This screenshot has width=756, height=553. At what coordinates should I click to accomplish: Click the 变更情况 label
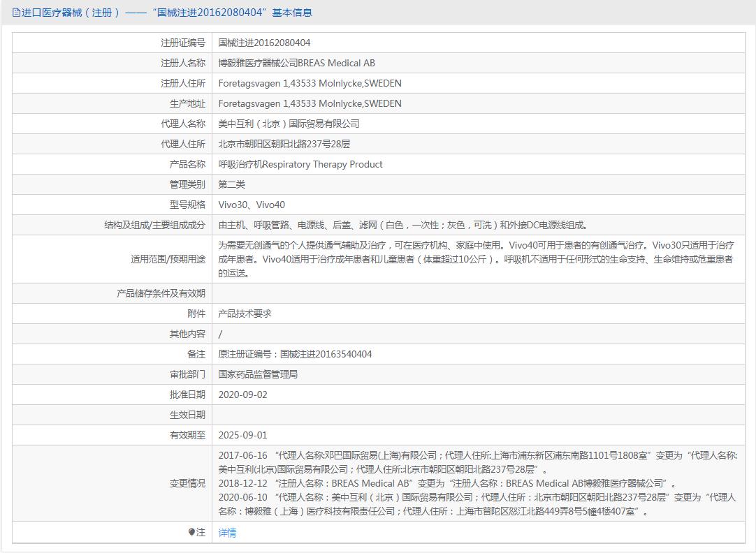pos(187,483)
